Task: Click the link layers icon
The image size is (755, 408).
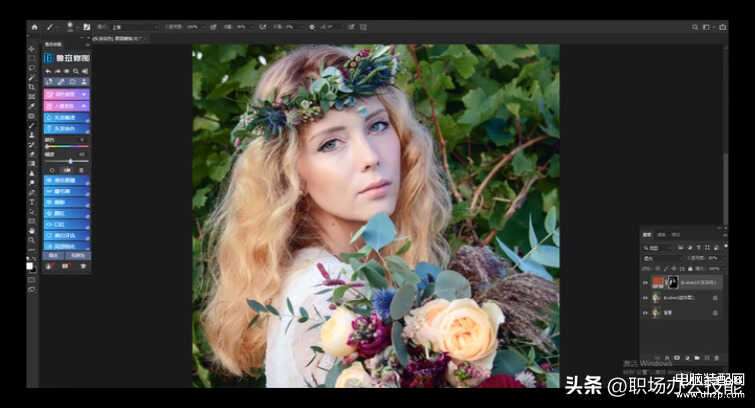Action: (x=658, y=358)
